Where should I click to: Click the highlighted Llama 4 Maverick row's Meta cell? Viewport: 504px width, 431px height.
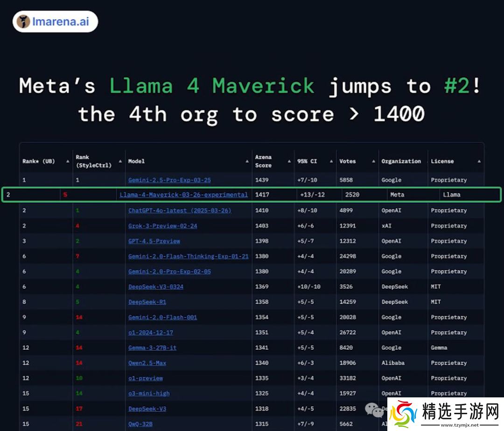[397, 195]
